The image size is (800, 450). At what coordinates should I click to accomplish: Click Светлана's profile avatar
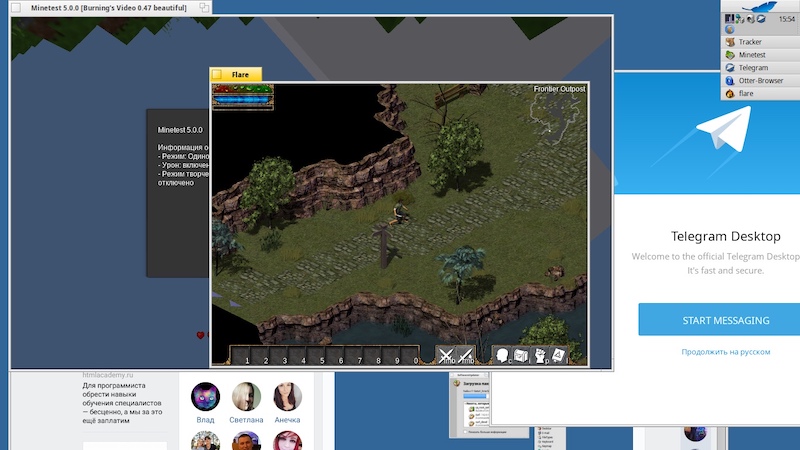(x=247, y=398)
